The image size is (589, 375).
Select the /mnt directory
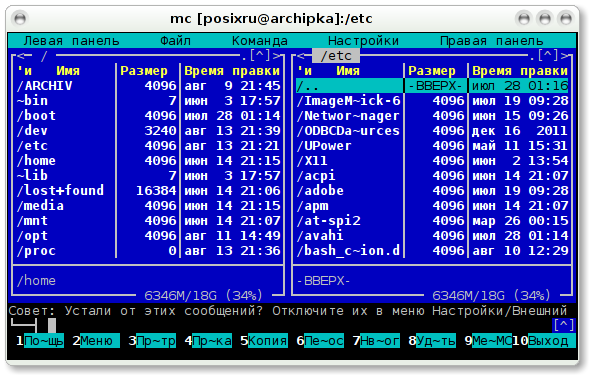[x=148, y=221]
